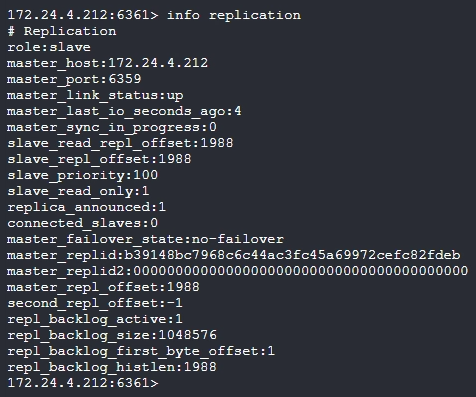Click the repl_backlog_histlen:1988 line
476x397 pixels.
pyautogui.click(x=112, y=367)
